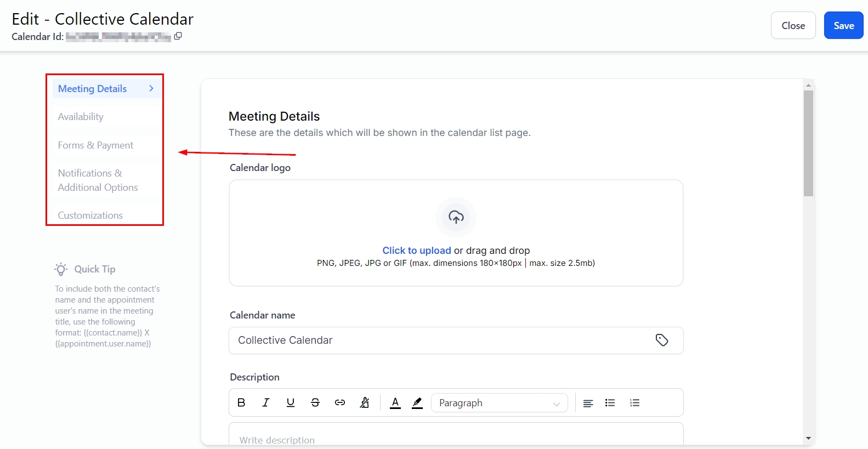Viewport: 868px width, 449px height.
Task: Save the calendar changes
Action: coord(843,25)
